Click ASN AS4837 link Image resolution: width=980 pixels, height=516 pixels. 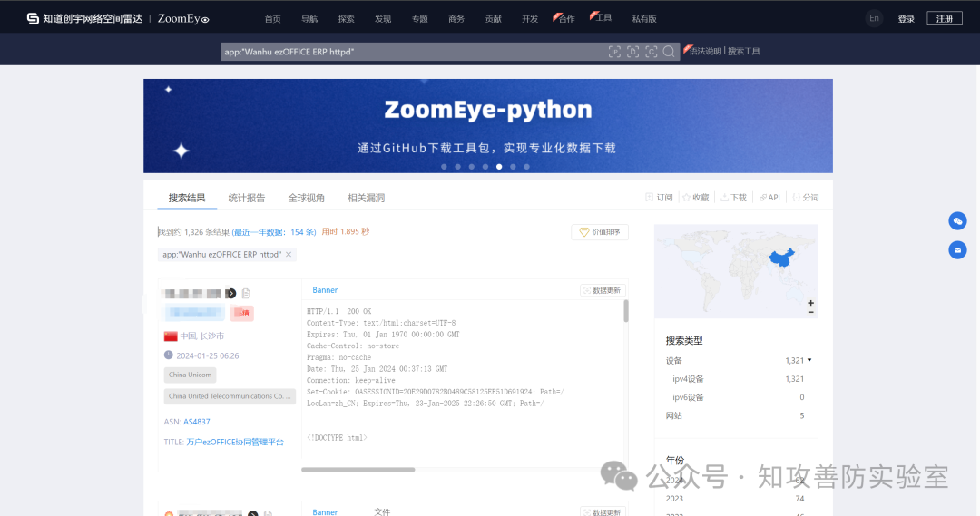(x=196, y=422)
